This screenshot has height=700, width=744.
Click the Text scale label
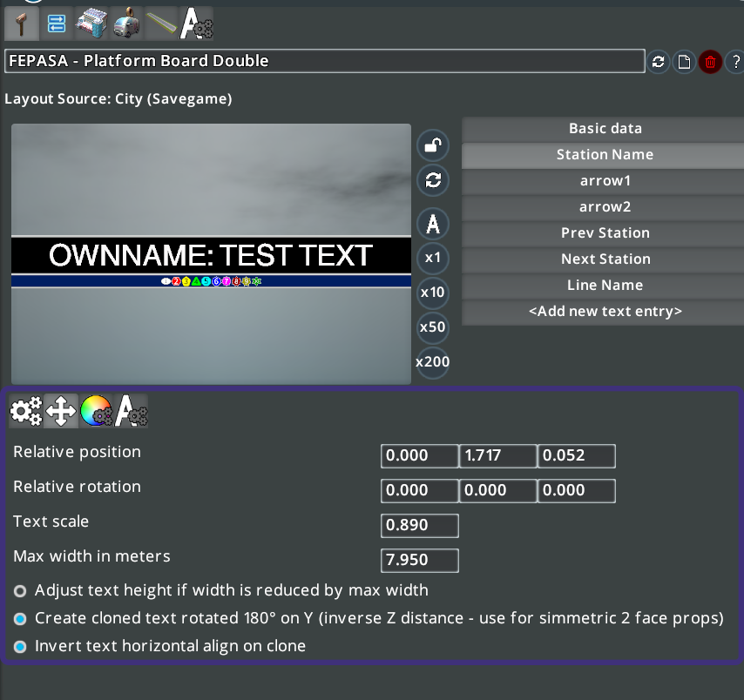click(x=51, y=522)
